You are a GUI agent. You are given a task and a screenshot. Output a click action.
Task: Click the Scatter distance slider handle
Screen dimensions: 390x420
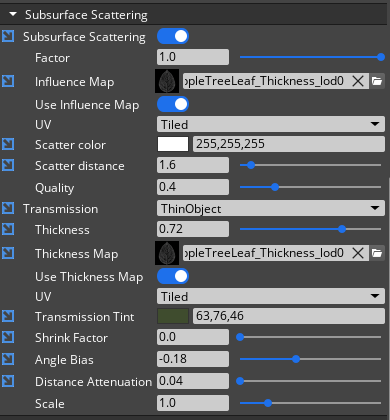point(251,165)
